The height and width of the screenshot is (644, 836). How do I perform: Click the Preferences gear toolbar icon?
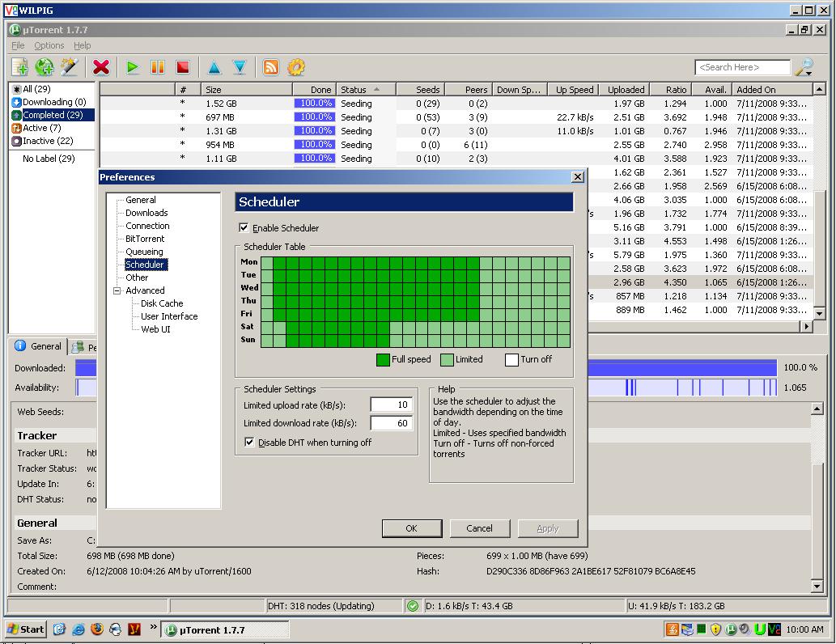(296, 67)
